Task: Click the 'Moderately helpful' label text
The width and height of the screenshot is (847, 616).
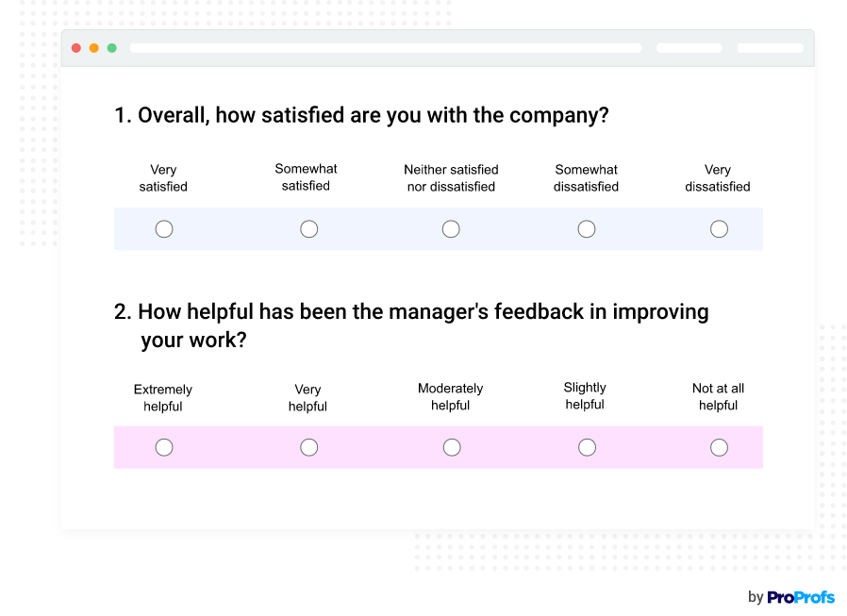Action: click(x=451, y=397)
